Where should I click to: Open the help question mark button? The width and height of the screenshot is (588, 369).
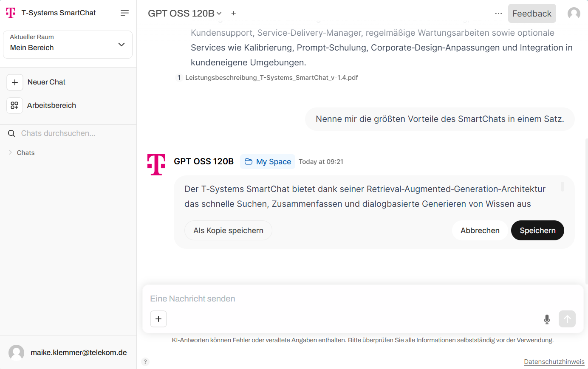coord(145,362)
